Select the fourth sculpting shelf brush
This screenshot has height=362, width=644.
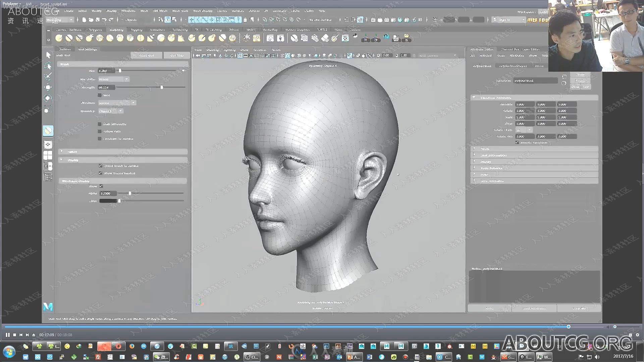89,38
